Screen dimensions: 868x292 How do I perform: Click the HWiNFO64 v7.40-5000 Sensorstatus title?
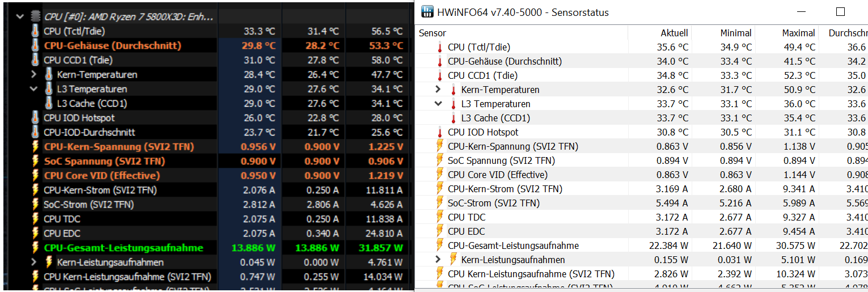(x=523, y=12)
